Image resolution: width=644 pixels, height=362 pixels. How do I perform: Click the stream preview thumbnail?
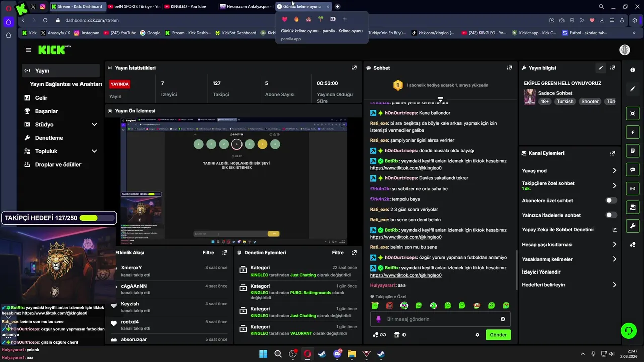[x=233, y=182]
